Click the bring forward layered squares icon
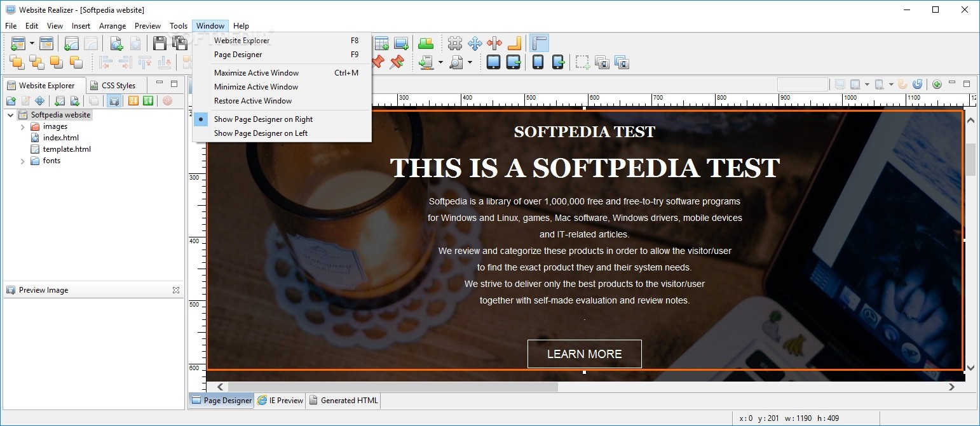The height and width of the screenshot is (426, 980). 37,62
